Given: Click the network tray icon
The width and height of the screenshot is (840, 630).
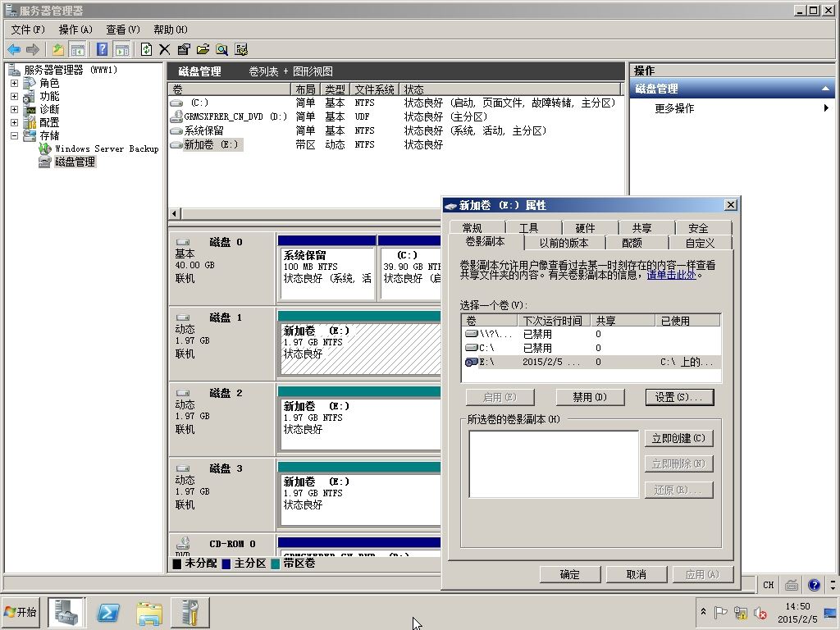Looking at the screenshot, I should 741,612.
